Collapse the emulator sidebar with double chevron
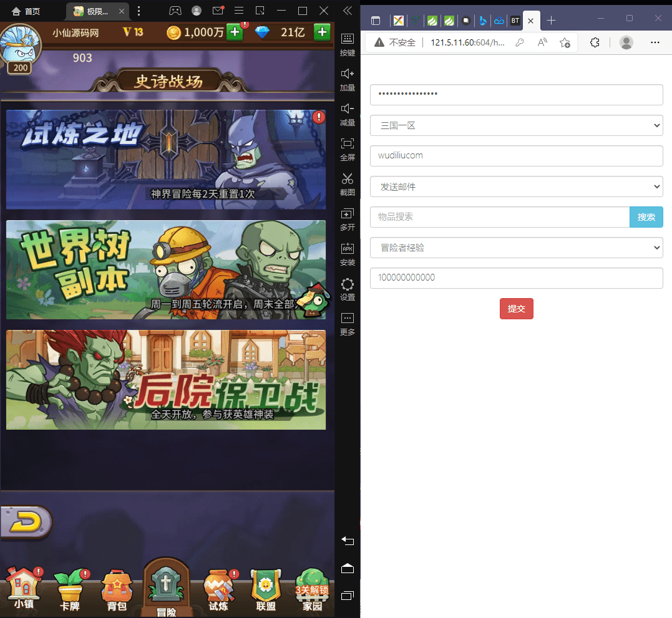 [x=348, y=11]
